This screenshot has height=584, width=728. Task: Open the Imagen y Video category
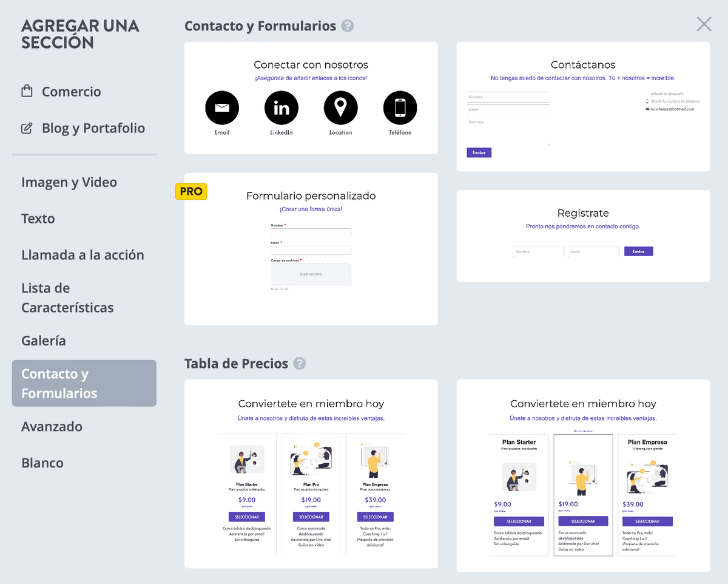[69, 182]
